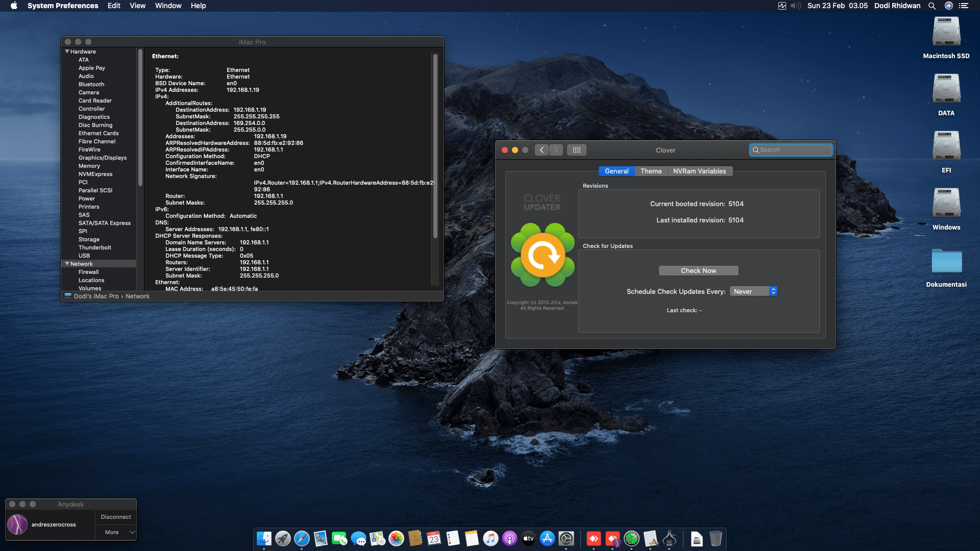Select Thunderbolt in the sidebar

(x=95, y=247)
